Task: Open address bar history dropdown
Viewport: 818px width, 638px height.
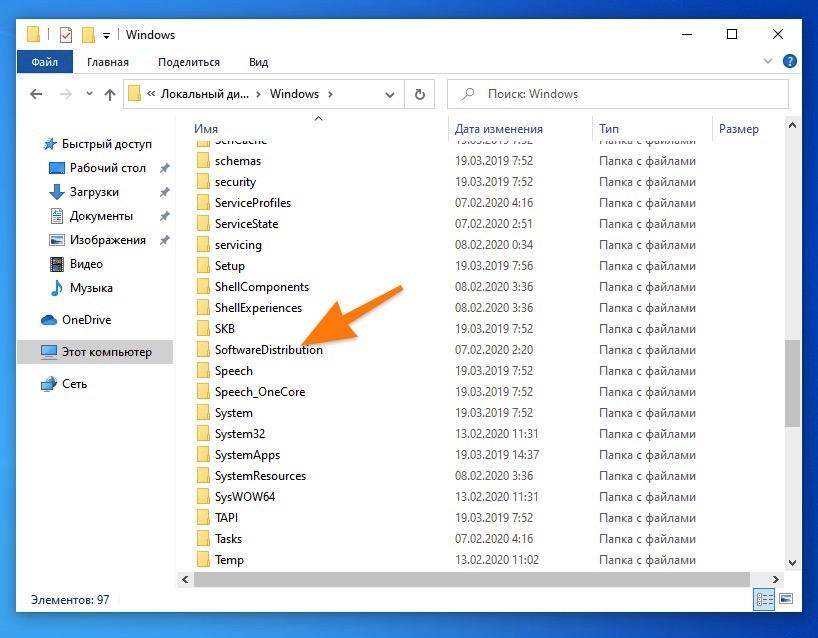Action: 390,94
